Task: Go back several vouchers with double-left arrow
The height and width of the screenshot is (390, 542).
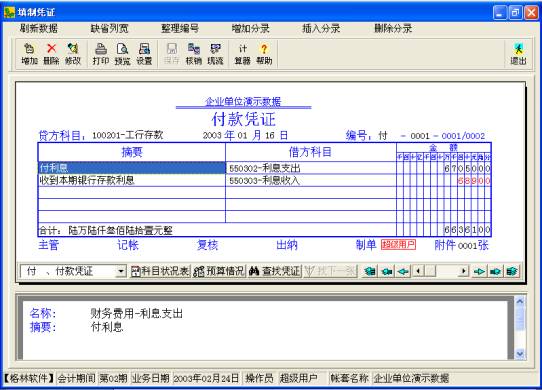Action: click(x=387, y=271)
